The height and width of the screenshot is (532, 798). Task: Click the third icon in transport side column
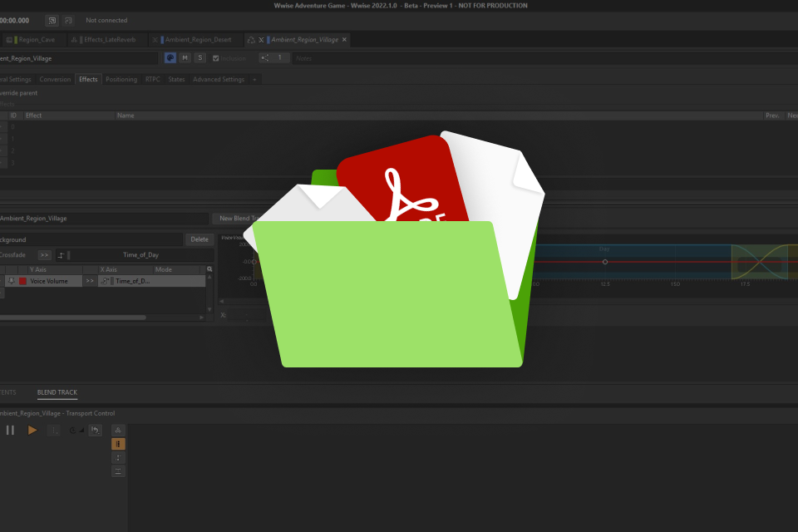(x=118, y=458)
